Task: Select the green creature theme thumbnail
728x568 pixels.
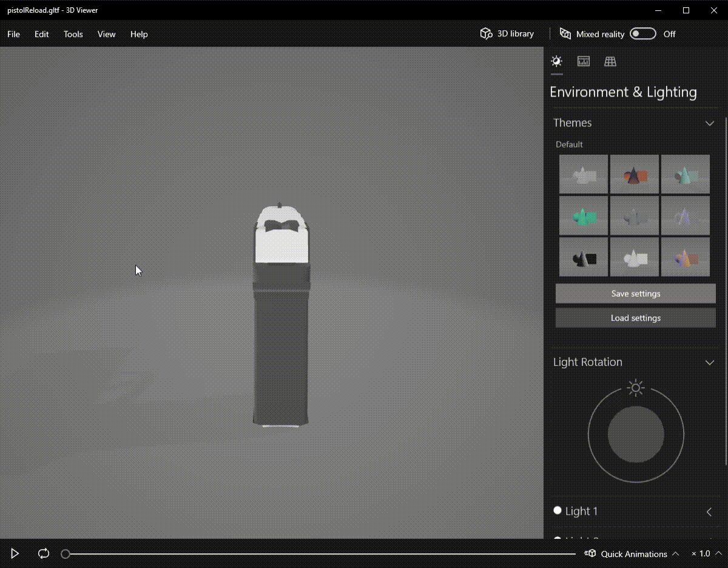Action: (583, 215)
